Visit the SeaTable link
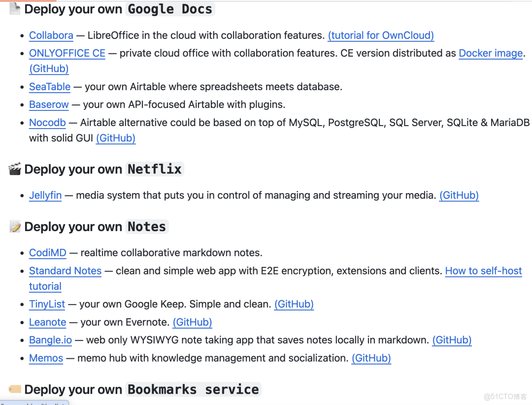Screen dimensions: 532x405 click(x=50, y=87)
